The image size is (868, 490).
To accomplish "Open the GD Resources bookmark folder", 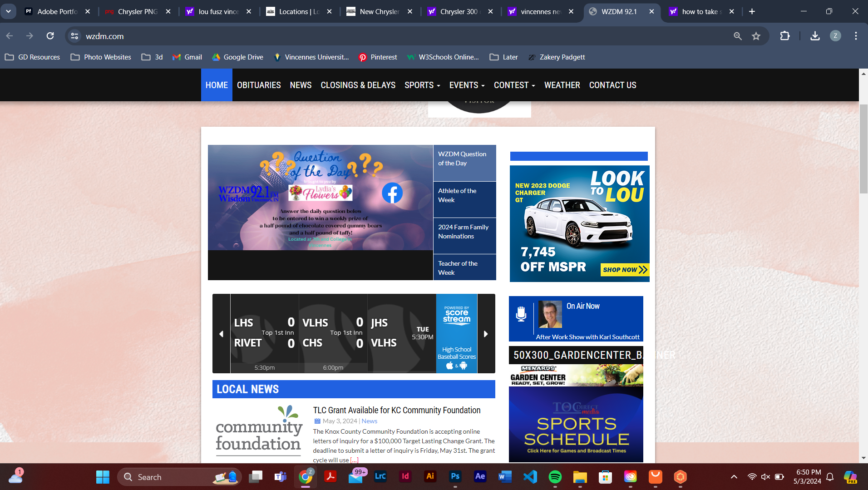I will pyautogui.click(x=32, y=57).
